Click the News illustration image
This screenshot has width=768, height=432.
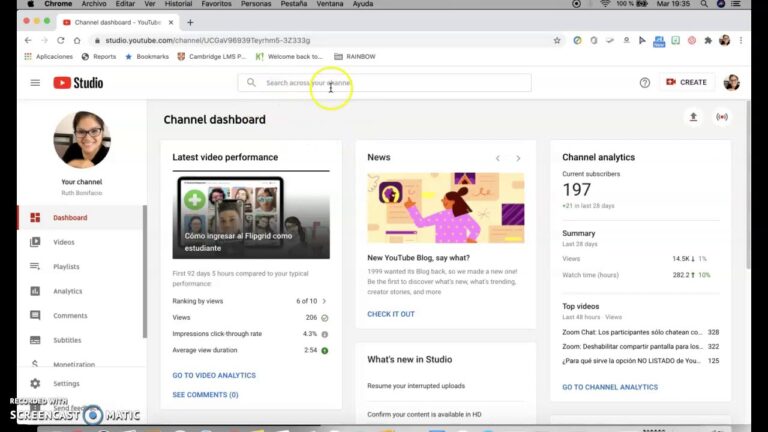coord(446,208)
